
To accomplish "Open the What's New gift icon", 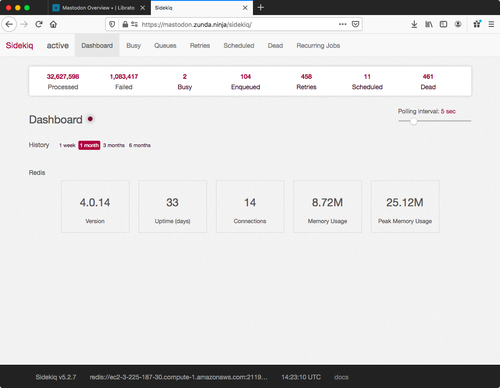I will tap(477, 24).
